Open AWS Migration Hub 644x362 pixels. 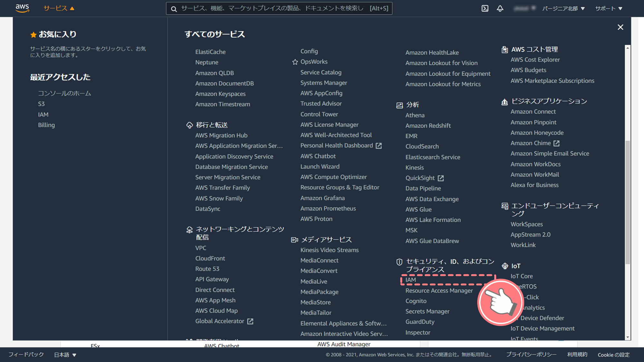pyautogui.click(x=221, y=135)
